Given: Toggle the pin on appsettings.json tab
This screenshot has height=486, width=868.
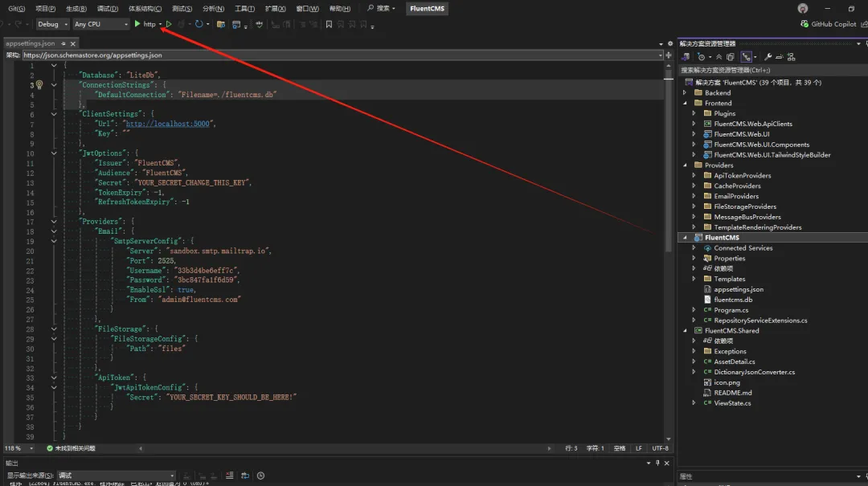Looking at the screenshot, I should [x=63, y=43].
